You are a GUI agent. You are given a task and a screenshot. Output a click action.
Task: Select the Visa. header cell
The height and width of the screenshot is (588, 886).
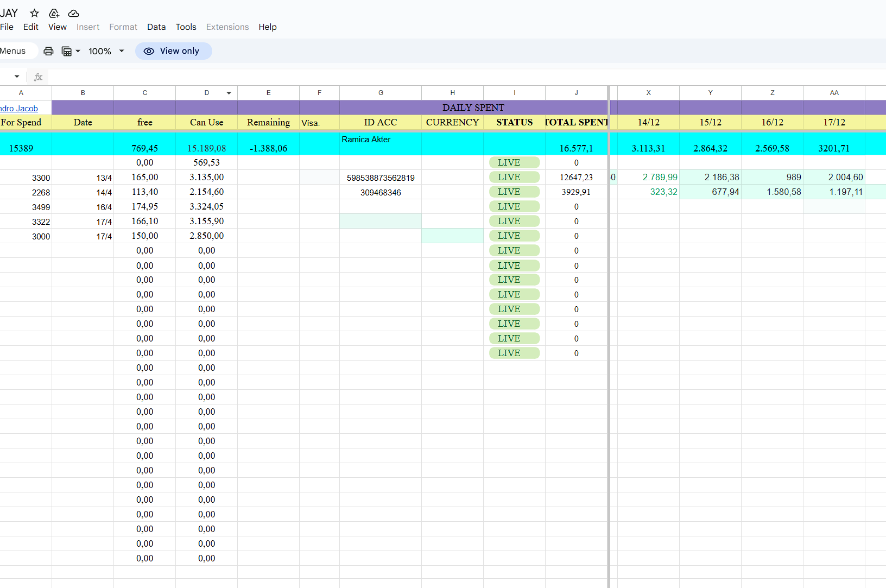(319, 122)
